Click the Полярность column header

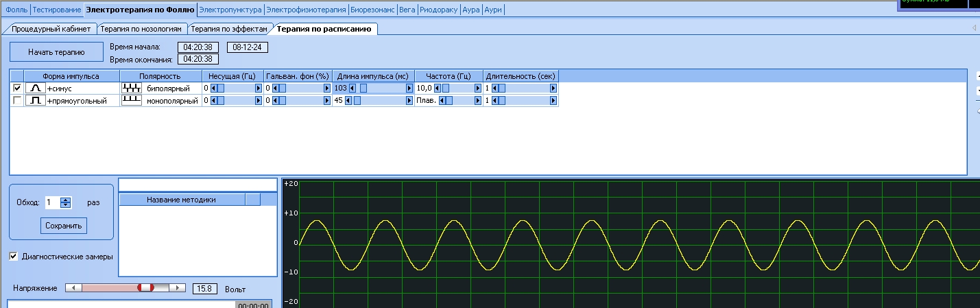click(160, 75)
